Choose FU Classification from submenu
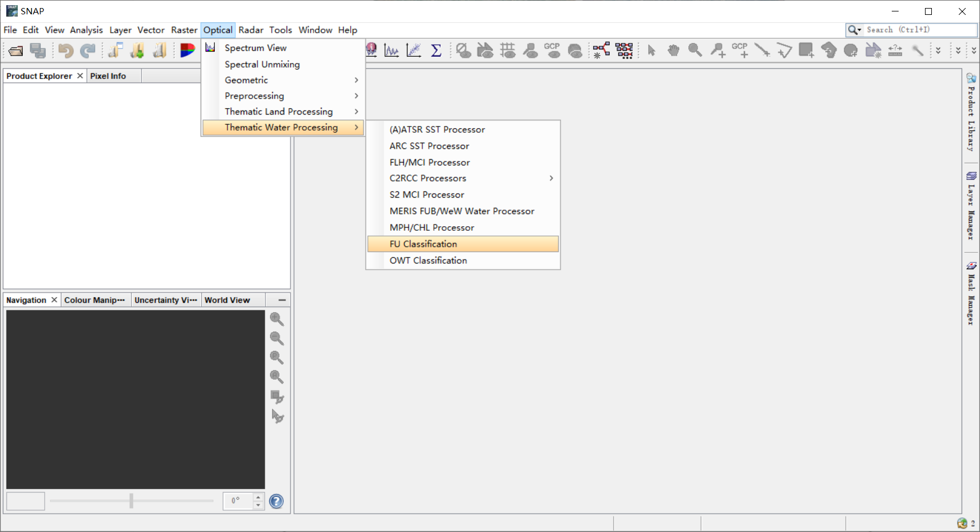This screenshot has height=532, width=980. (463, 244)
